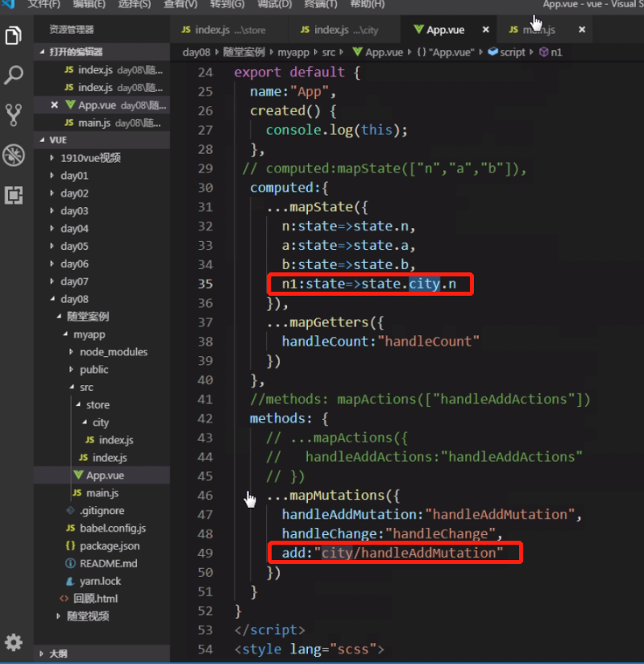644x664 pixels.
Task: Open main.js from the open editors list
Action: coord(102,122)
